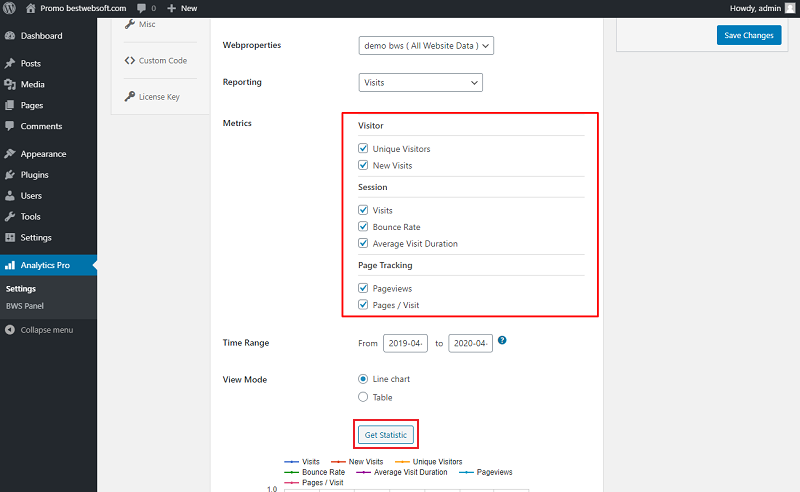The height and width of the screenshot is (492, 800).
Task: Select the Table view mode radio
Action: click(363, 397)
